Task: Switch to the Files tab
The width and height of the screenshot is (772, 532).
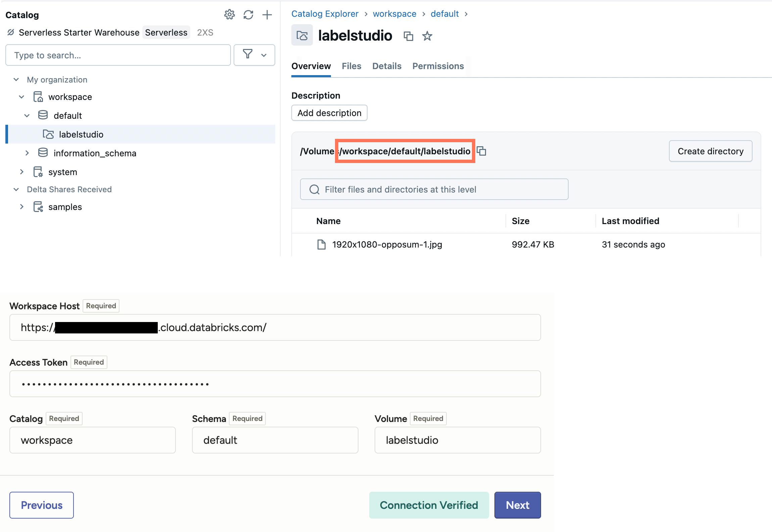Action: coord(351,66)
